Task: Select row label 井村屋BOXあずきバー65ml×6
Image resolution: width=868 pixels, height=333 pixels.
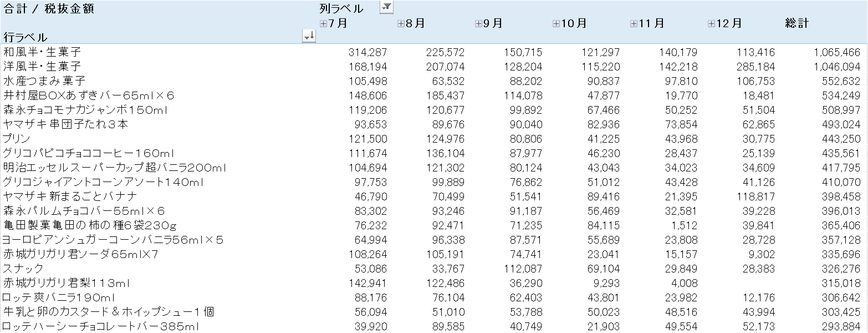Action: tap(89, 95)
